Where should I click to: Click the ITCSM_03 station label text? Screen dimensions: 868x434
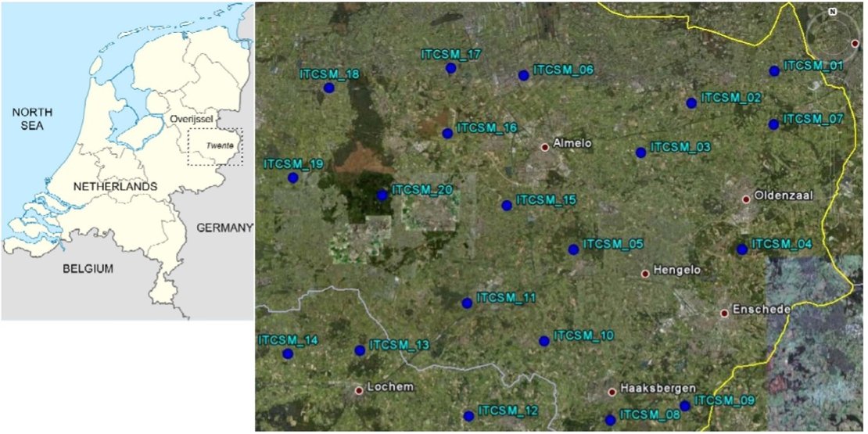(680, 146)
